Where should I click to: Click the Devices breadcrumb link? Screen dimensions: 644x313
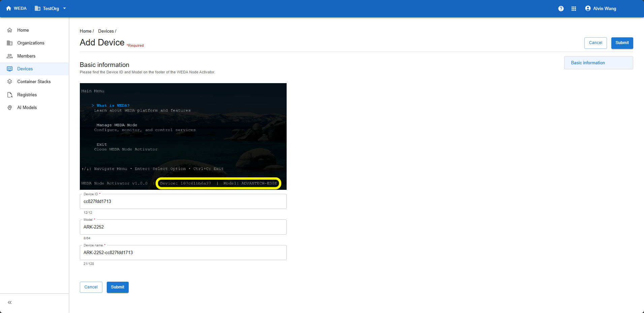tap(106, 31)
